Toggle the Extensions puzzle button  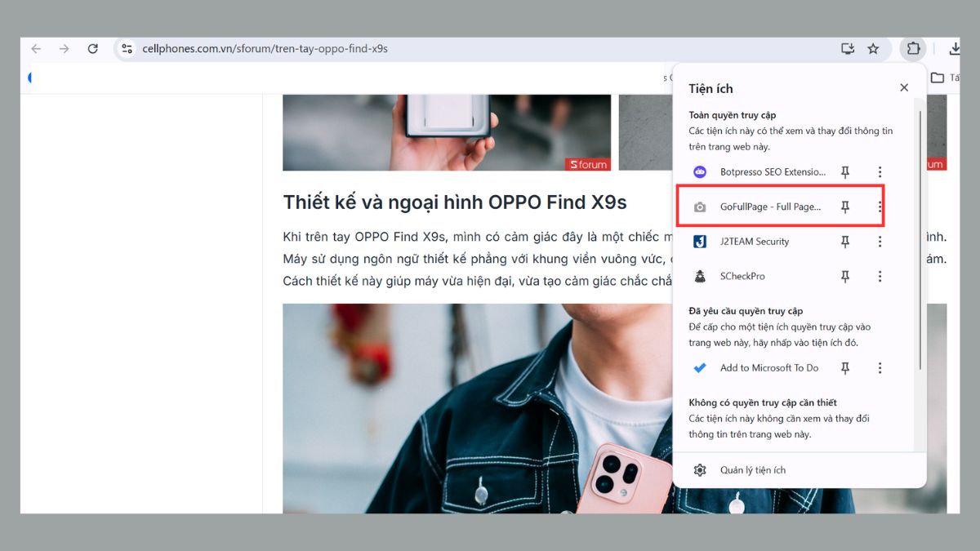coord(913,49)
